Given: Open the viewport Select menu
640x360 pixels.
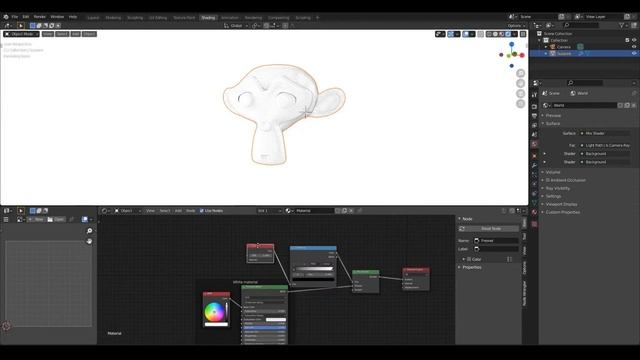Looking at the screenshot, I should coord(62,34).
